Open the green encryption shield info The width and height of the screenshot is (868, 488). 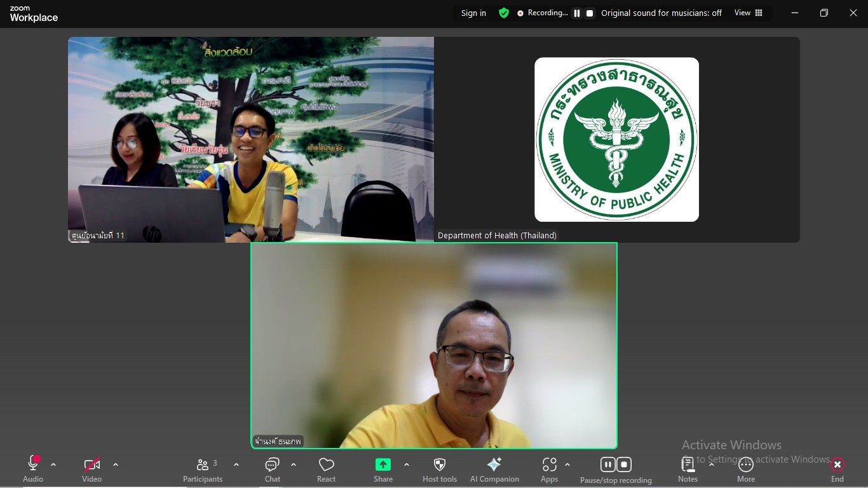click(504, 13)
